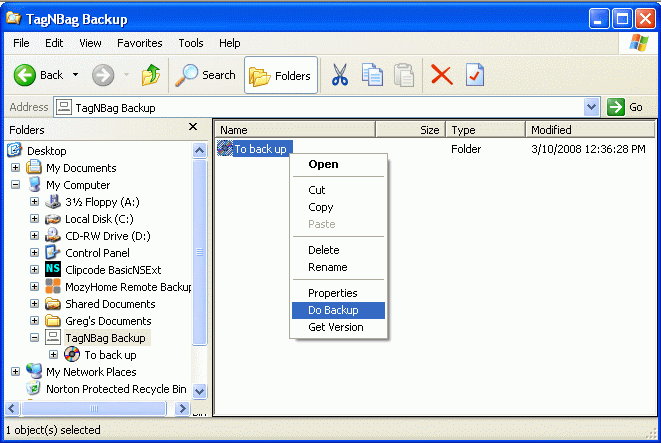Open the Forward history dropdown arrow
Image resolution: width=661 pixels, height=443 pixels.
coord(126,75)
